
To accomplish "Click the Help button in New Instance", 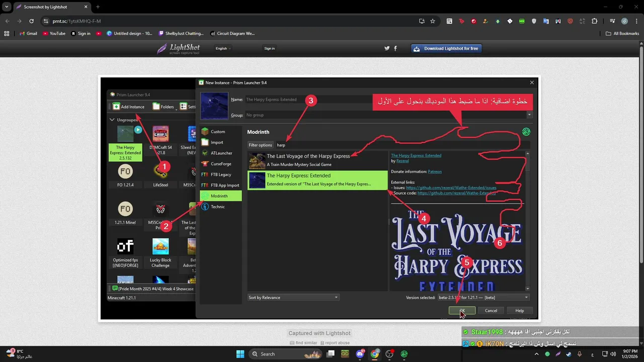I will [x=520, y=311].
